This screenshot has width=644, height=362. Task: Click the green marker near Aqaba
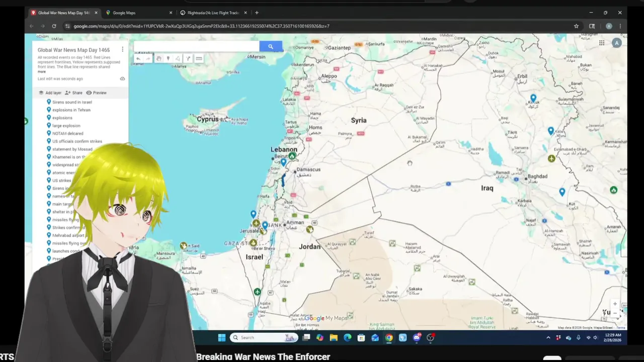258,292
